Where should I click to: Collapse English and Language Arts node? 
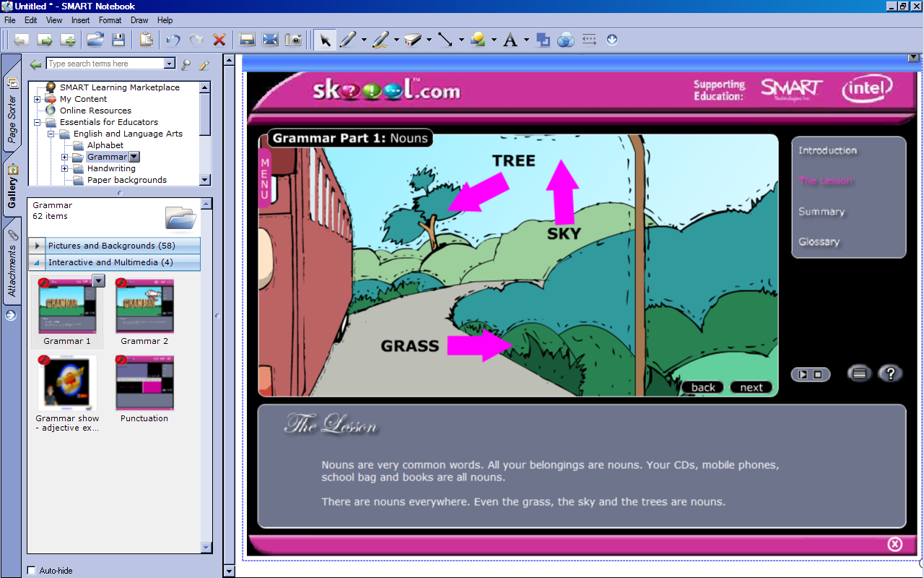point(51,134)
